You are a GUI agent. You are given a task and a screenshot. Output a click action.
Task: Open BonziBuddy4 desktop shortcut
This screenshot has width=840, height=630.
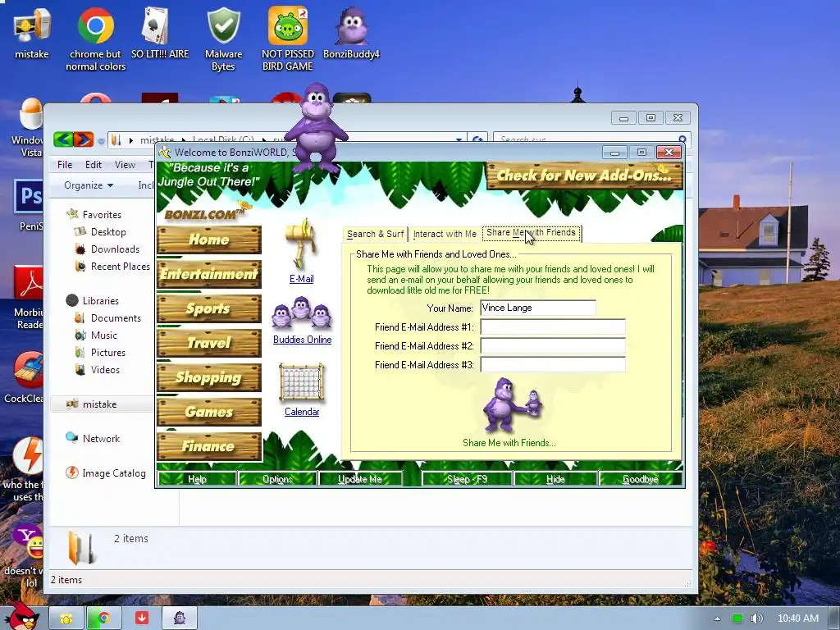(x=351, y=32)
